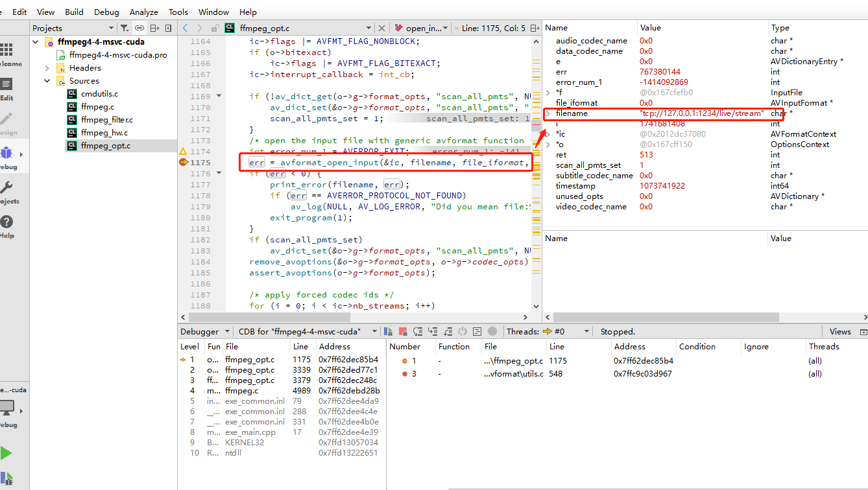
Task: Expand the filename variable row
Action: pos(548,113)
